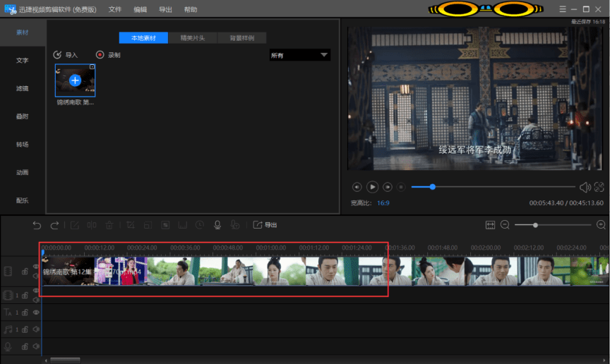Play the preview video
The width and height of the screenshot is (610, 364).
[372, 187]
